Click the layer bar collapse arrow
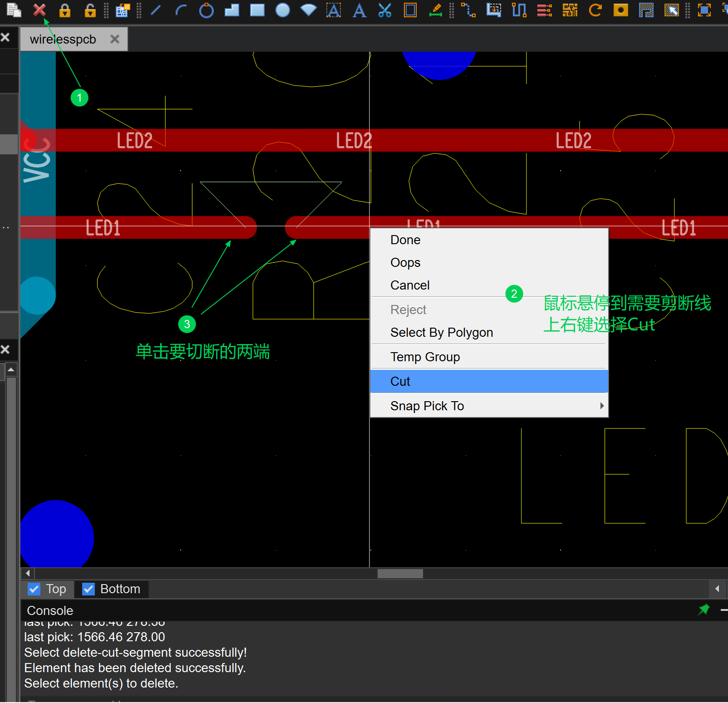 [717, 589]
